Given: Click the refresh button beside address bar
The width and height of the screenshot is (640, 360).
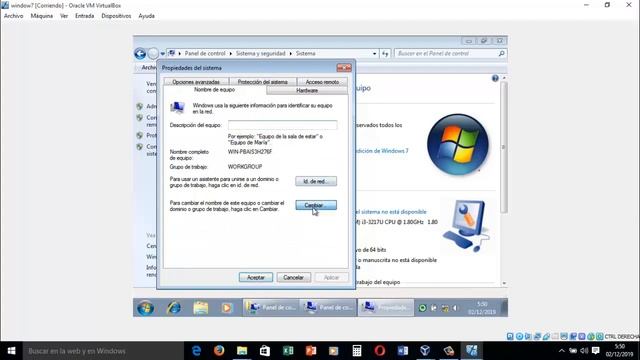Looking at the screenshot, I should pyautogui.click(x=385, y=53).
